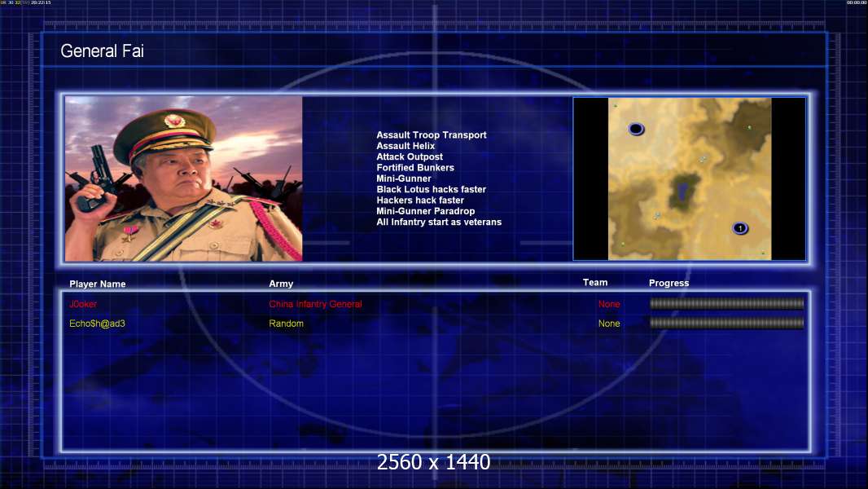This screenshot has height=489, width=868.
Task: Click the Random army entry
Action: point(286,324)
